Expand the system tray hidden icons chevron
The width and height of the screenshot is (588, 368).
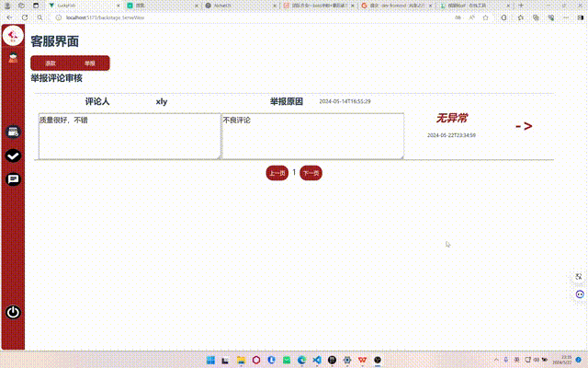(x=496, y=360)
